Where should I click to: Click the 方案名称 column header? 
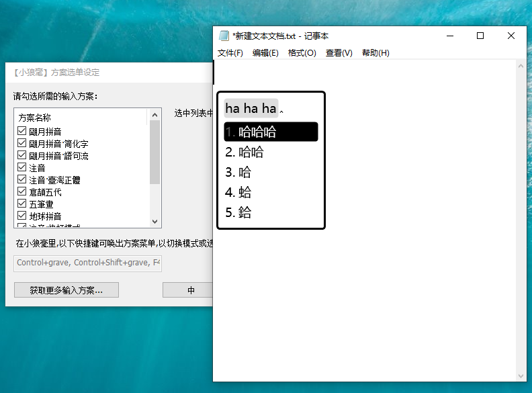[x=81, y=118]
